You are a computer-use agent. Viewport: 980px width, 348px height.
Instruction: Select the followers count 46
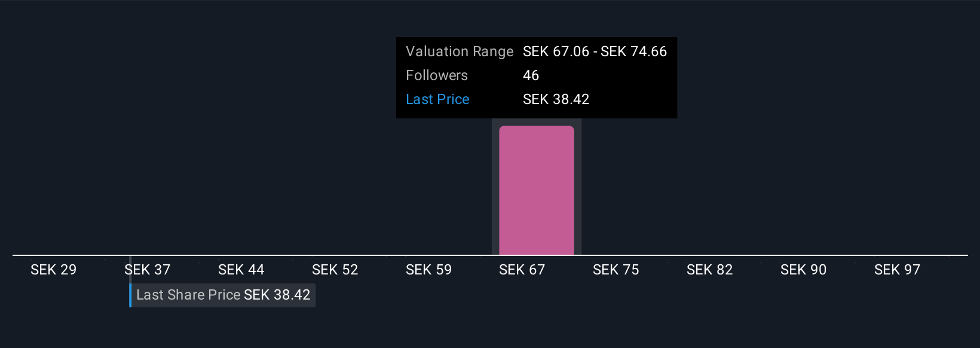pyautogui.click(x=531, y=75)
